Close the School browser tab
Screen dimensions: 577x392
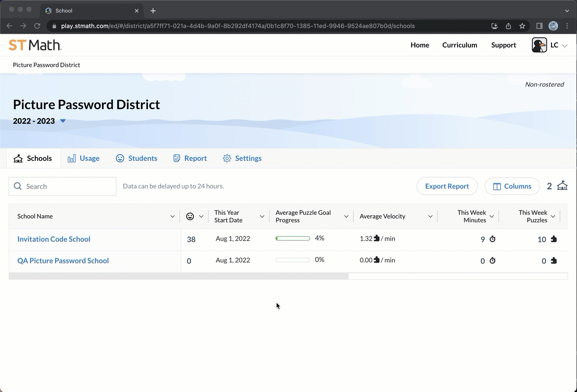(137, 11)
